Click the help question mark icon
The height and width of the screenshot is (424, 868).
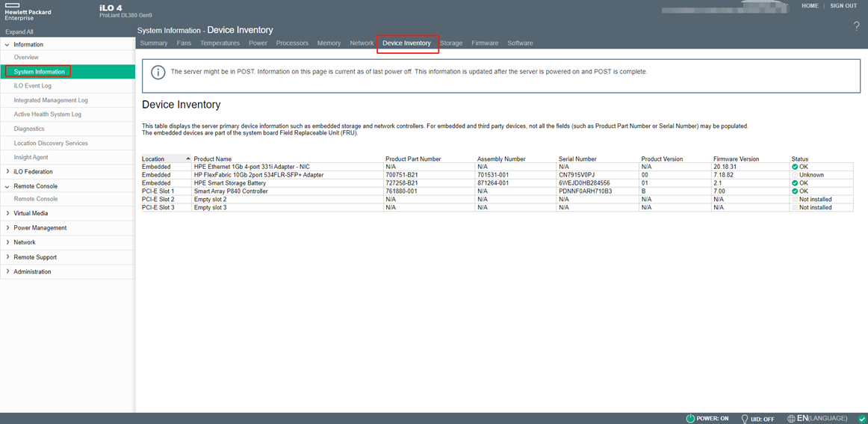point(856,27)
